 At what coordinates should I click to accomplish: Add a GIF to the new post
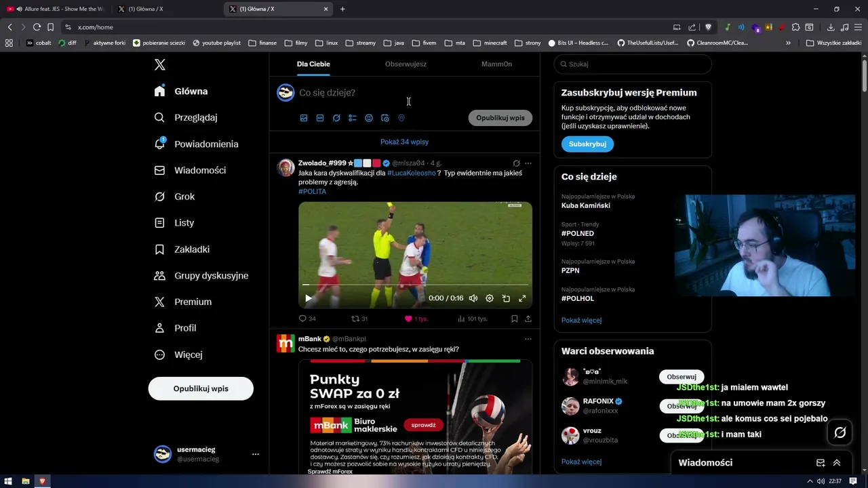coord(320,118)
